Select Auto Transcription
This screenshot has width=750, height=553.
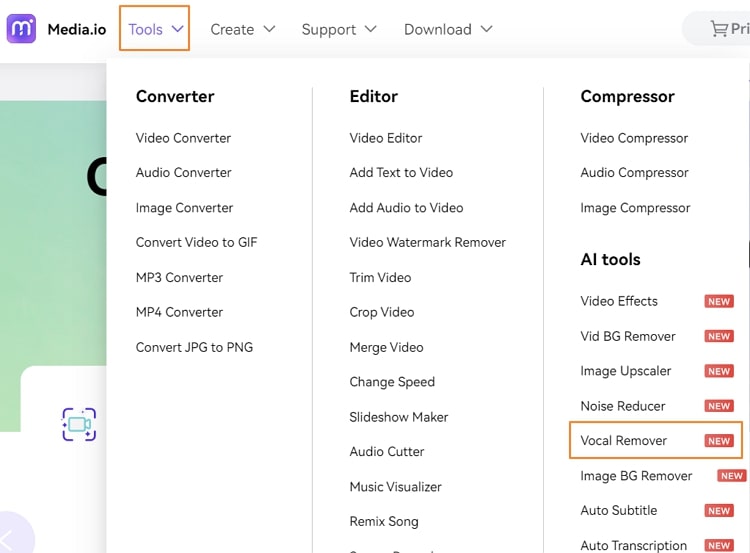634,545
